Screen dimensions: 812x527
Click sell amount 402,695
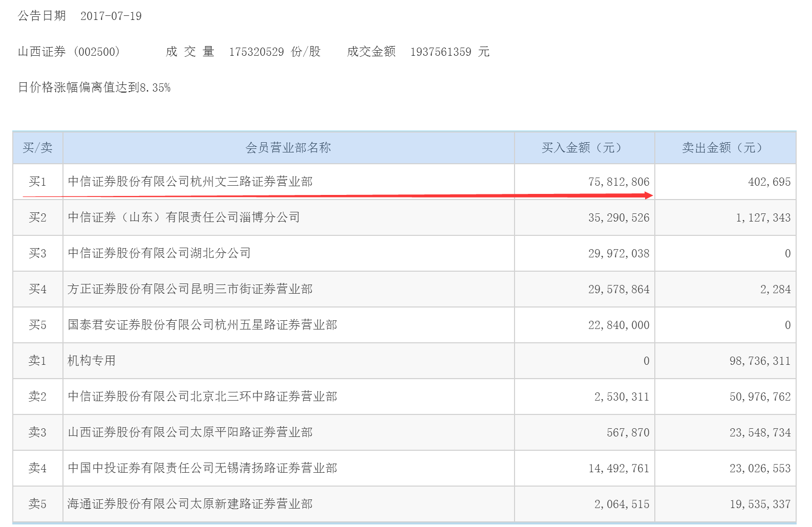(769, 182)
